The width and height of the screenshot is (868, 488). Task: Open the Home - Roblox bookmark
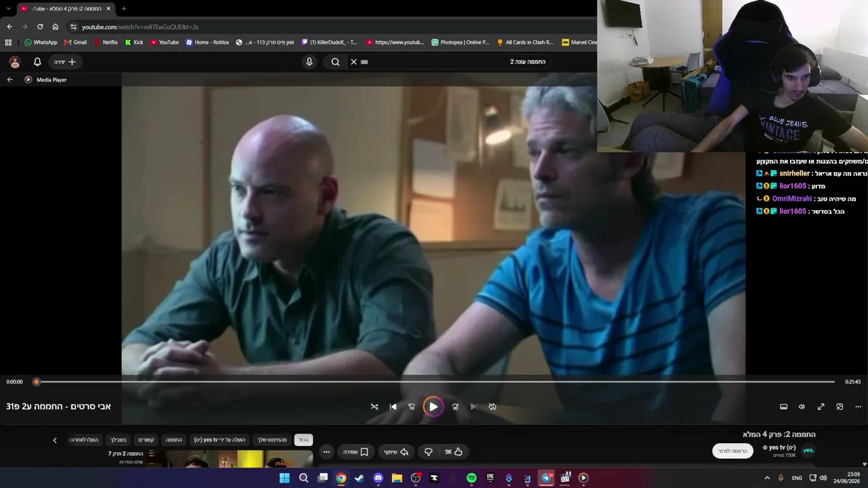coord(208,42)
